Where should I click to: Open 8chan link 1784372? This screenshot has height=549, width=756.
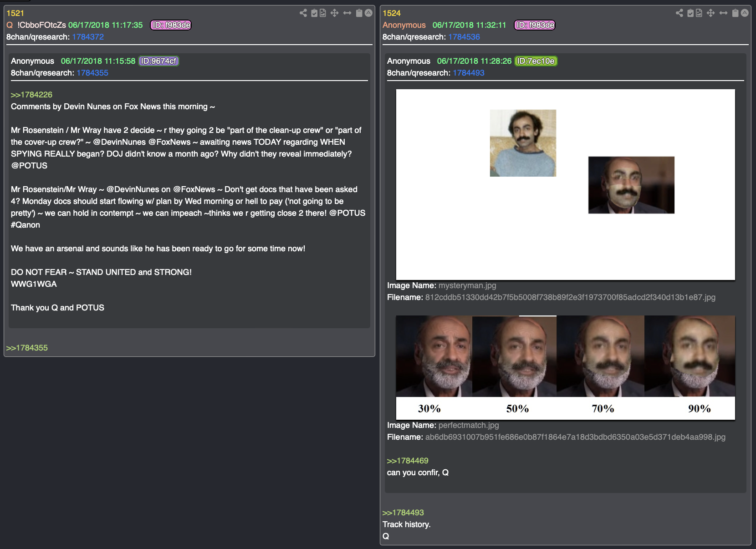coord(88,37)
